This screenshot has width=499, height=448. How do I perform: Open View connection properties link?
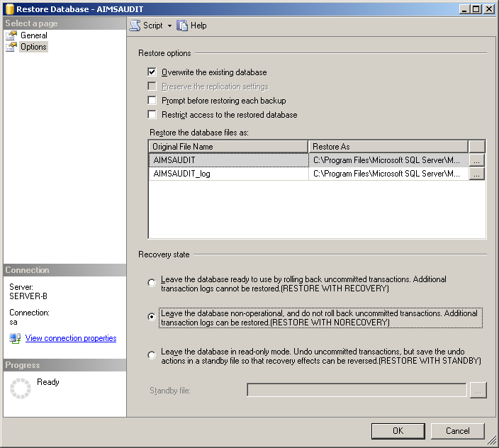[71, 339]
